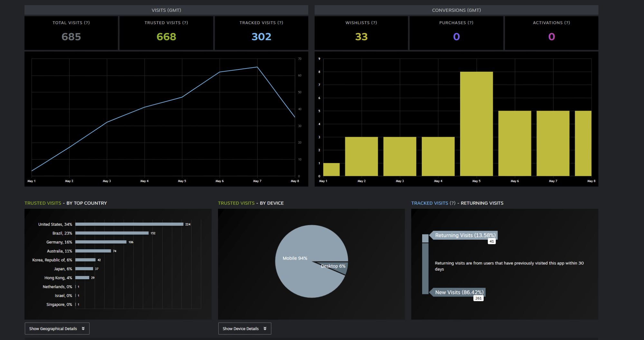Select the Tracked Visits 302 tile
Image resolution: width=644 pixels, height=340 pixels.
261,33
